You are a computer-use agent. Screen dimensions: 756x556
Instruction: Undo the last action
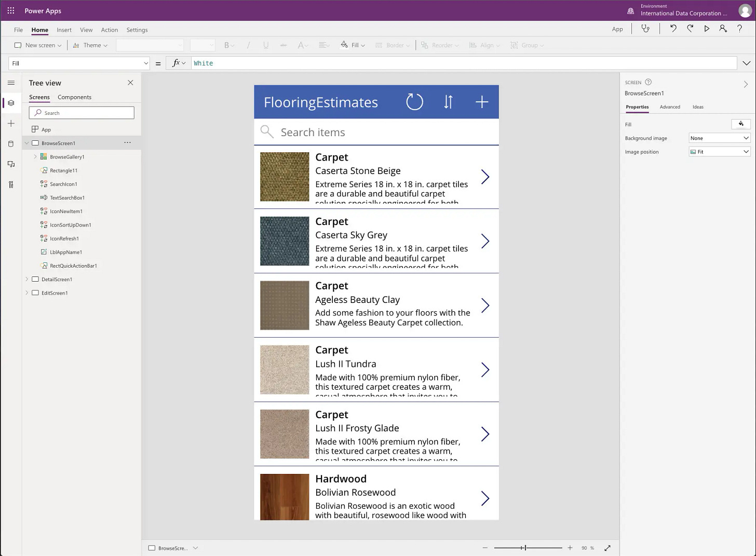(673, 29)
